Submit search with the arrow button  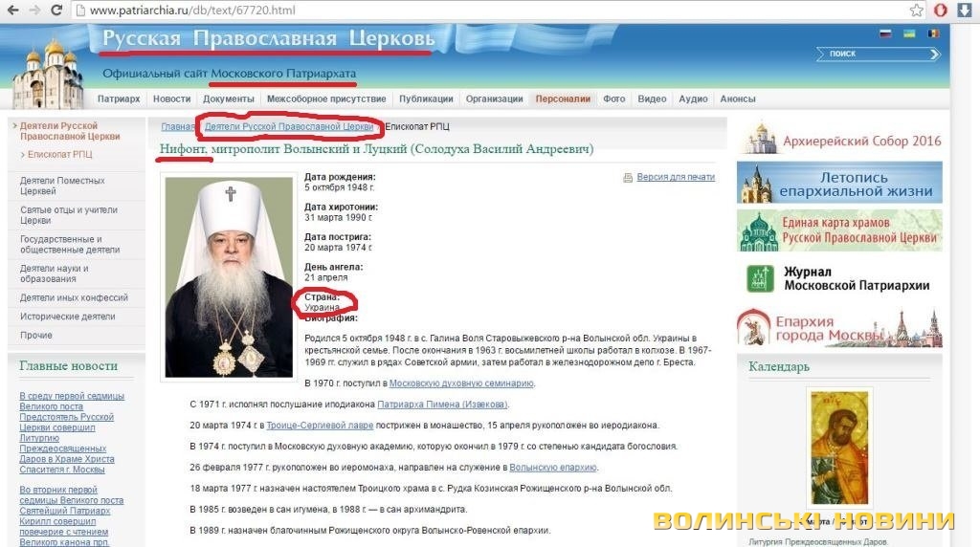pyautogui.click(x=934, y=55)
